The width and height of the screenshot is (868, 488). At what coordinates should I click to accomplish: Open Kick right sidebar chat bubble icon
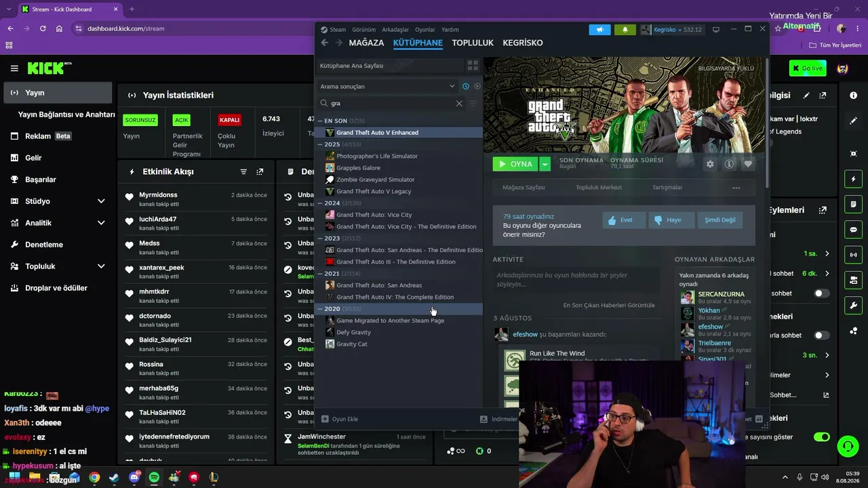click(853, 230)
